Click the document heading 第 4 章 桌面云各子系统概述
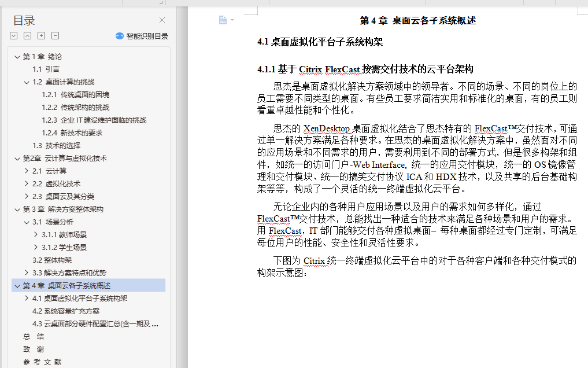This screenshot has width=588, height=368. (x=418, y=20)
